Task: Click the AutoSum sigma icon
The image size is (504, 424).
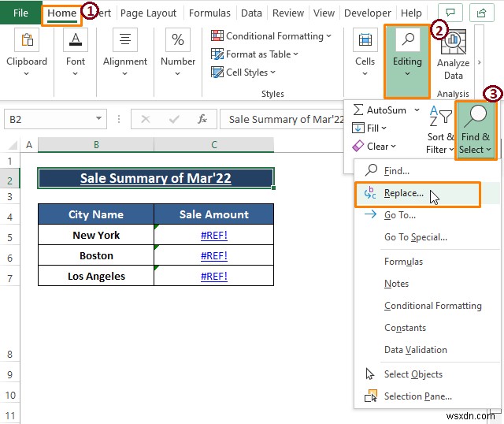Action: coord(358,110)
